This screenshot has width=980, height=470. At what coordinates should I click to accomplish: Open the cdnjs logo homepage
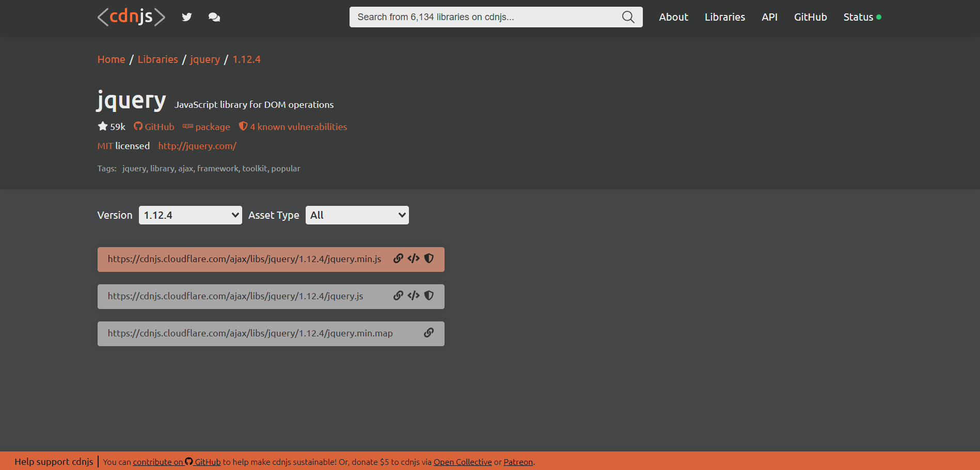tap(131, 17)
